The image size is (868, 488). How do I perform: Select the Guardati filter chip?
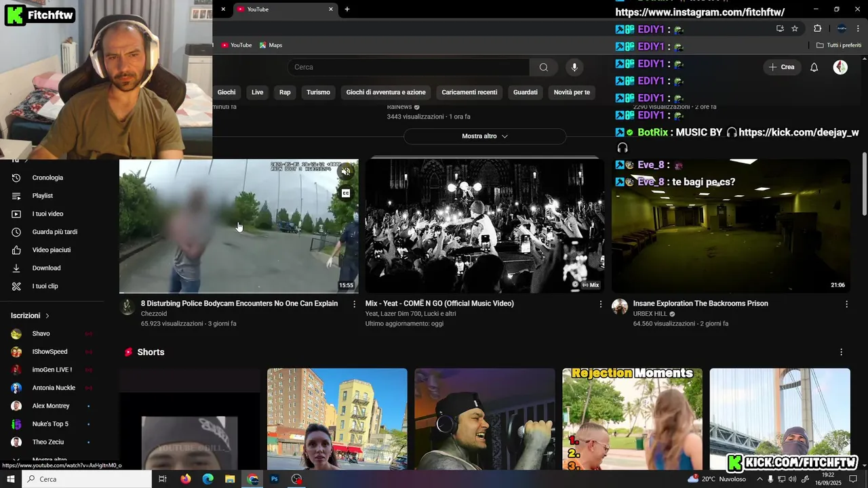coord(526,92)
